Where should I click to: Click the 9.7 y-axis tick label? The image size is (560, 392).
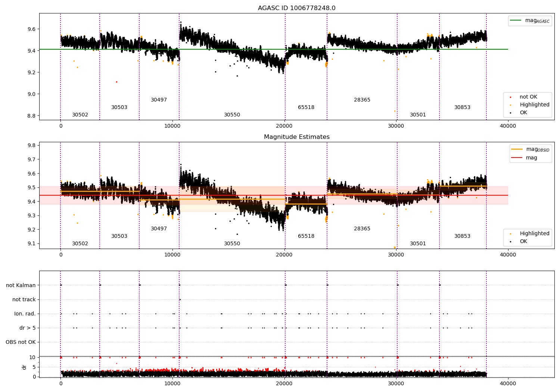pos(31,160)
